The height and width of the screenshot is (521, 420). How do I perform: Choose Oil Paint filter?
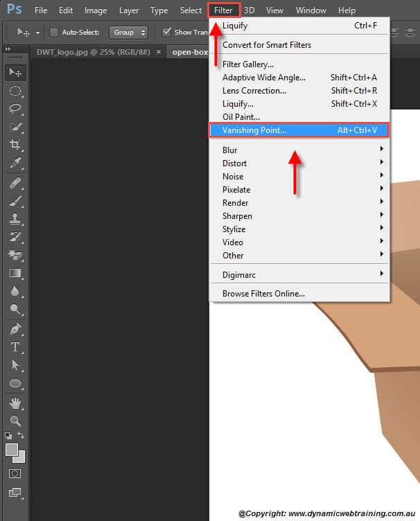click(x=299, y=117)
